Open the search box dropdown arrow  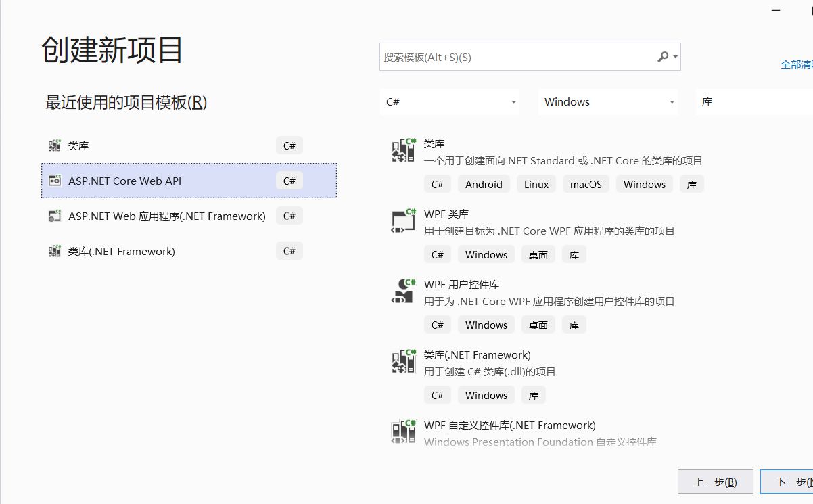click(x=675, y=58)
